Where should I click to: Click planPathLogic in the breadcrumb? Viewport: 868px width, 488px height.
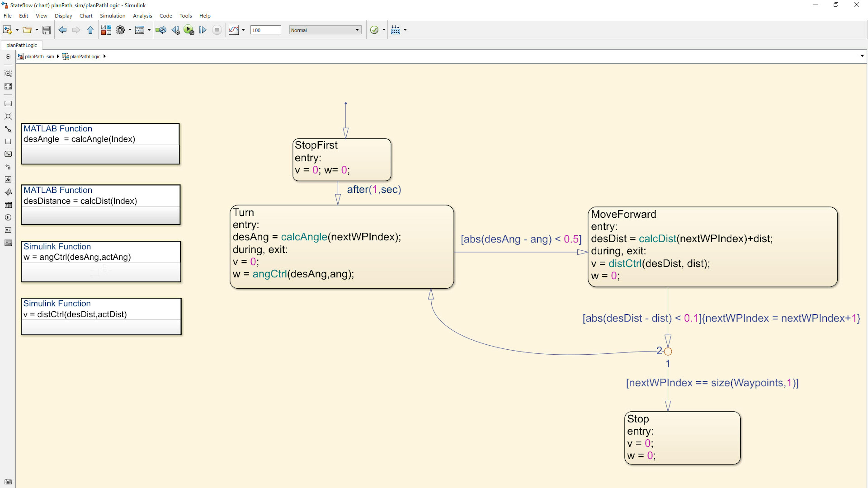(x=85, y=56)
